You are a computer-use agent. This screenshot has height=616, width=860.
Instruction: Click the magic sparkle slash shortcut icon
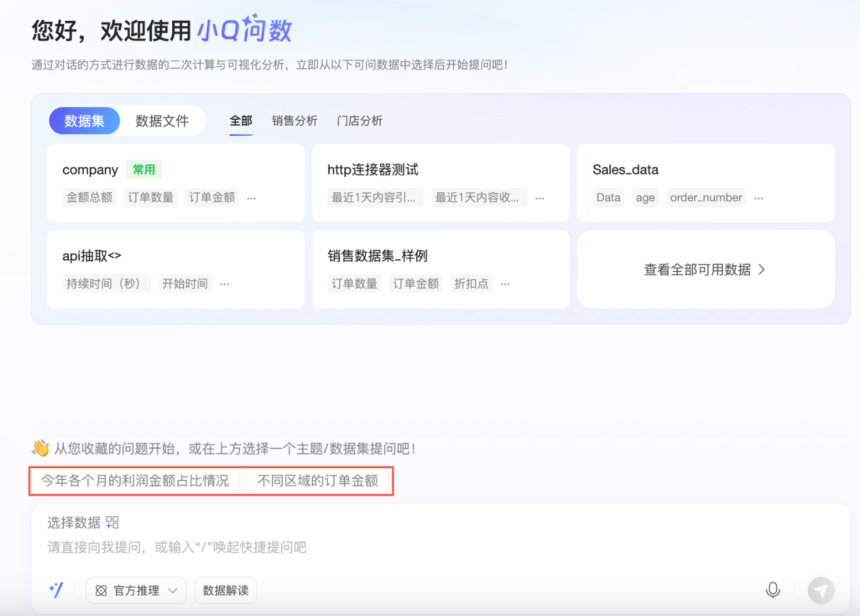point(56,590)
